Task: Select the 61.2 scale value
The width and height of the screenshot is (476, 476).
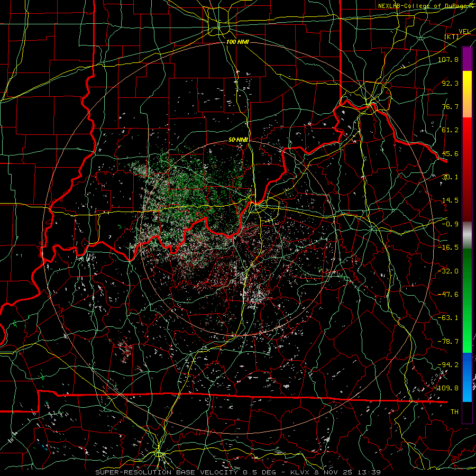Action: pos(450,130)
